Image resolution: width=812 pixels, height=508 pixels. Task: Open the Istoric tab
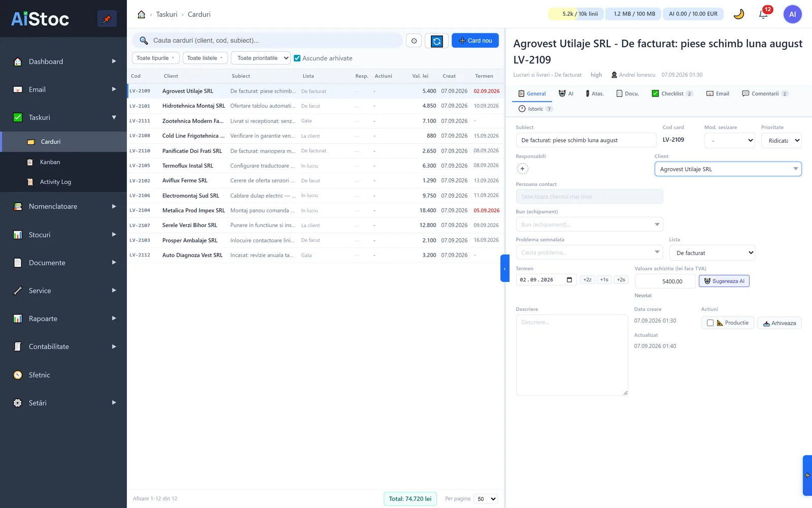tap(535, 109)
